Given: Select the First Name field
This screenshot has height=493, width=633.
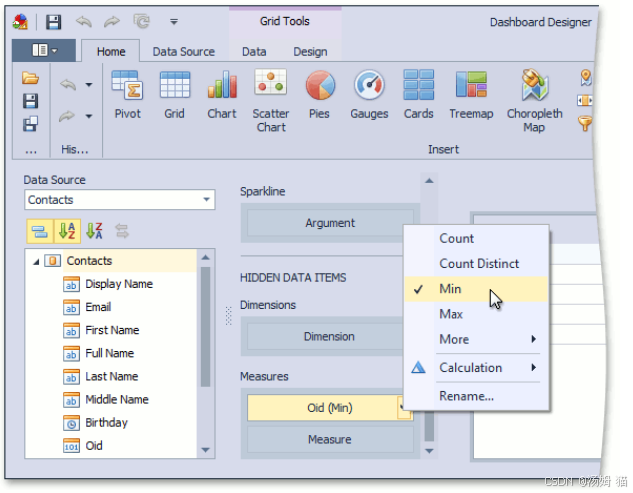Looking at the screenshot, I should [x=112, y=330].
